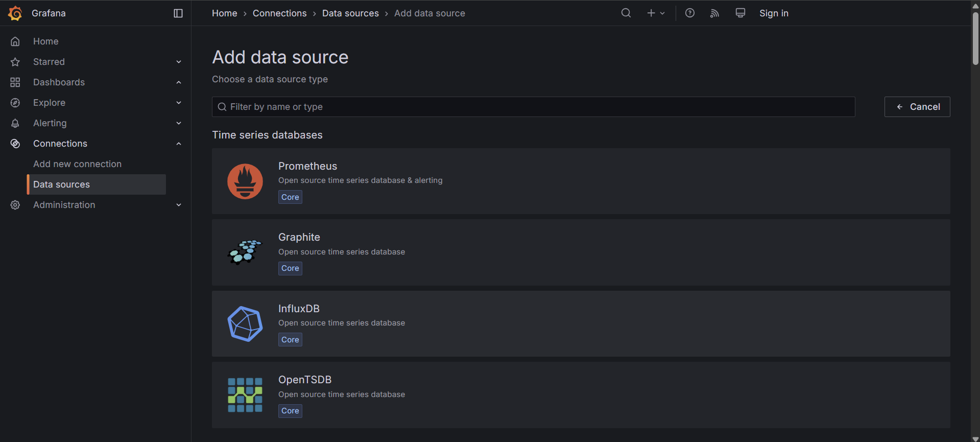Click the Connections icon in sidebar
Viewport: 980px width, 442px height.
pos(15,144)
